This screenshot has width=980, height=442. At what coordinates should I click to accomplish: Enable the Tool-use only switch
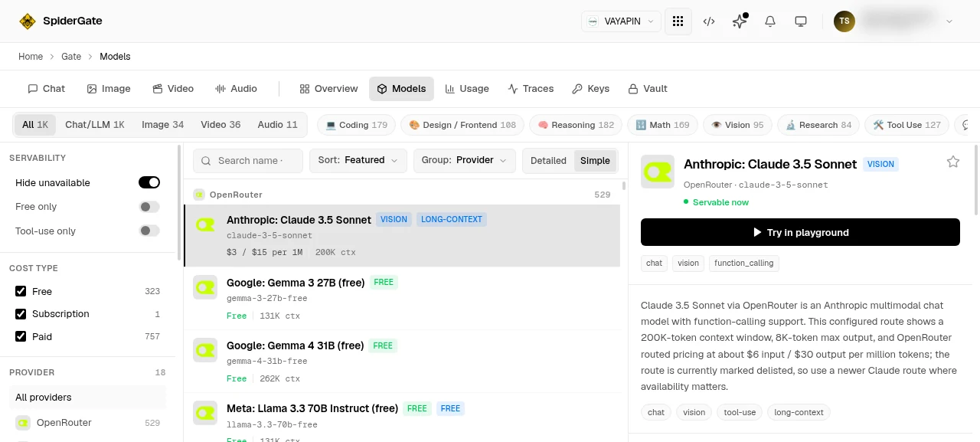pos(149,231)
